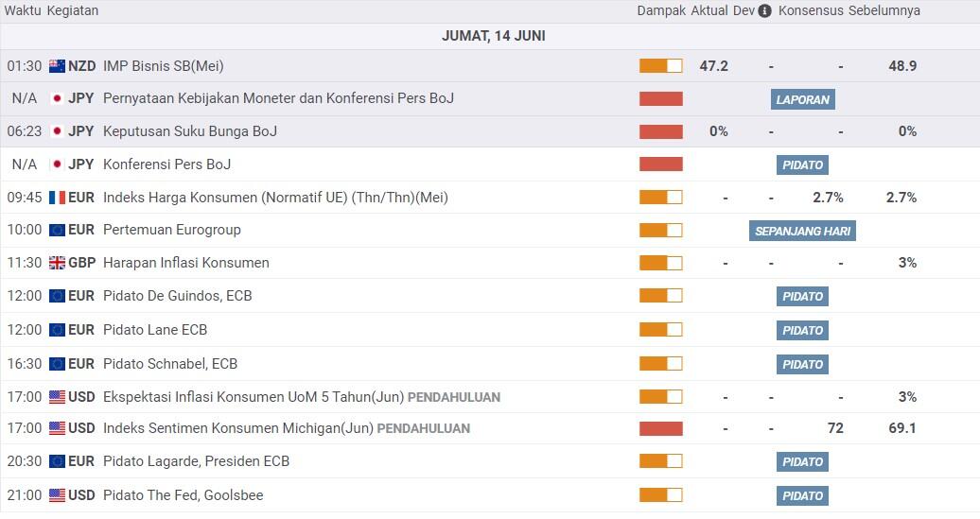
Task: Click the UK flag beside GBP
Action: point(57,263)
